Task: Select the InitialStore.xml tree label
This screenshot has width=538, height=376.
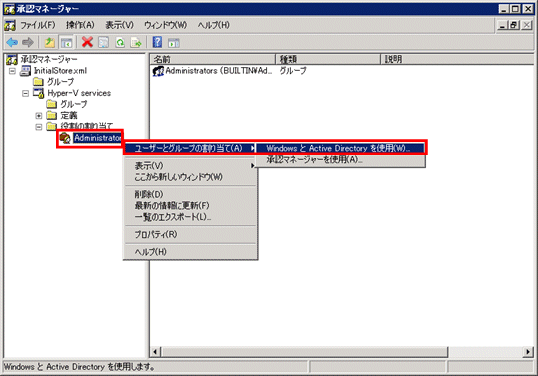Action: pos(60,71)
